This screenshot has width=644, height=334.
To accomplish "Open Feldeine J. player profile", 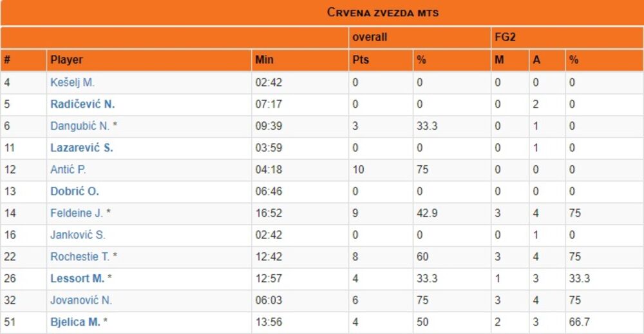I will tap(77, 213).
